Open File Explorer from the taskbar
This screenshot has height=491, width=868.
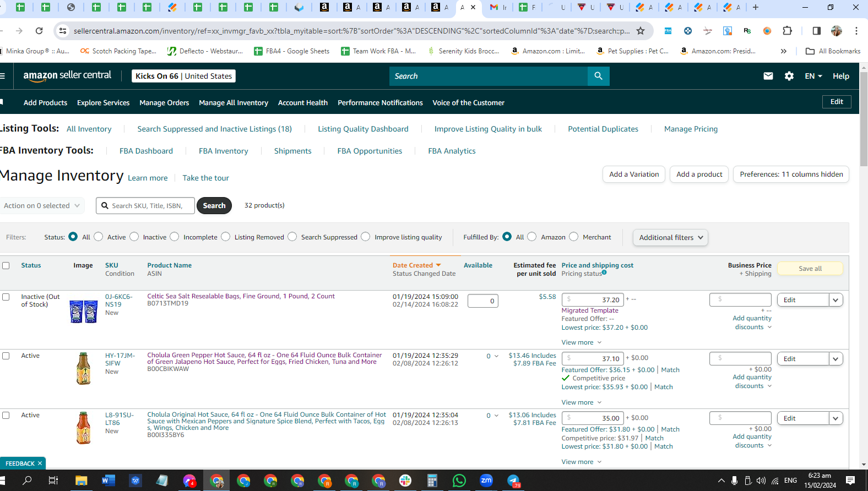tap(81, 481)
